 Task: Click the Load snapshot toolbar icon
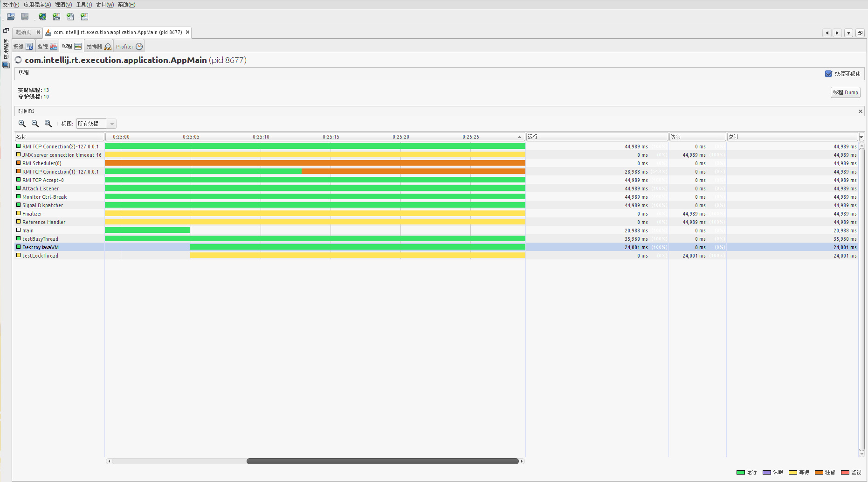click(11, 17)
